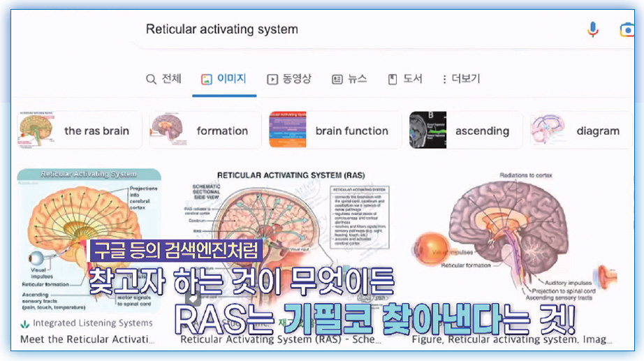Image resolution: width=644 pixels, height=361 pixels.
Task: Filter images by 'brain function' chip
Action: (x=335, y=131)
